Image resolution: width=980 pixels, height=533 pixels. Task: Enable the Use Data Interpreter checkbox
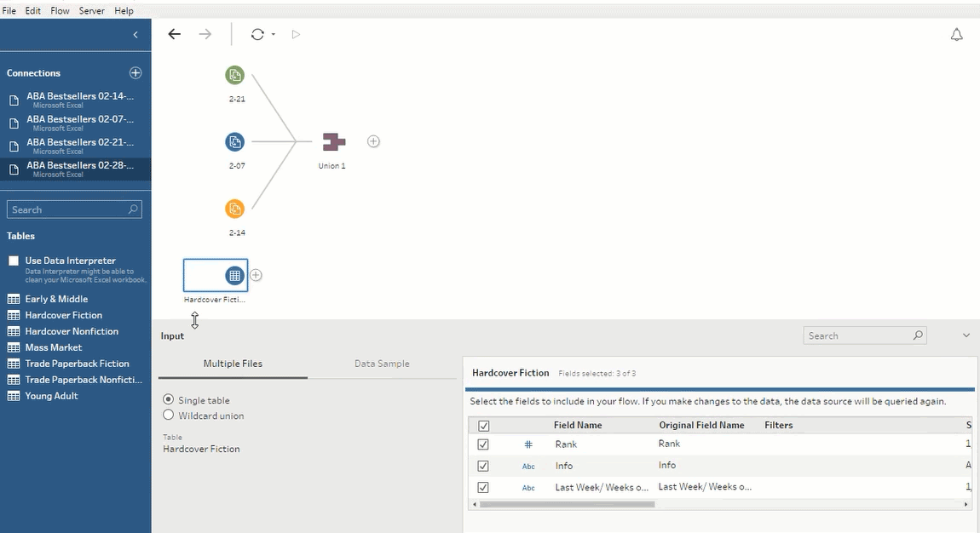(14, 261)
